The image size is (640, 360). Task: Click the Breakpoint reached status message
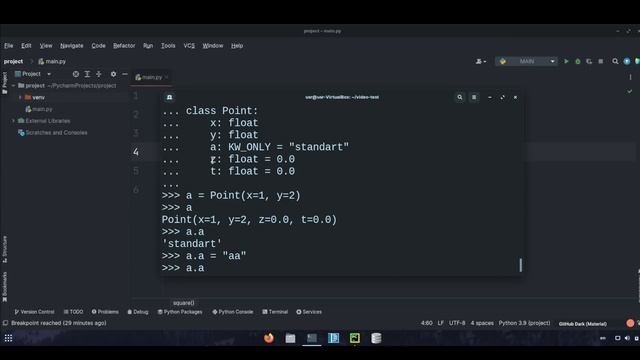[x=59, y=323]
